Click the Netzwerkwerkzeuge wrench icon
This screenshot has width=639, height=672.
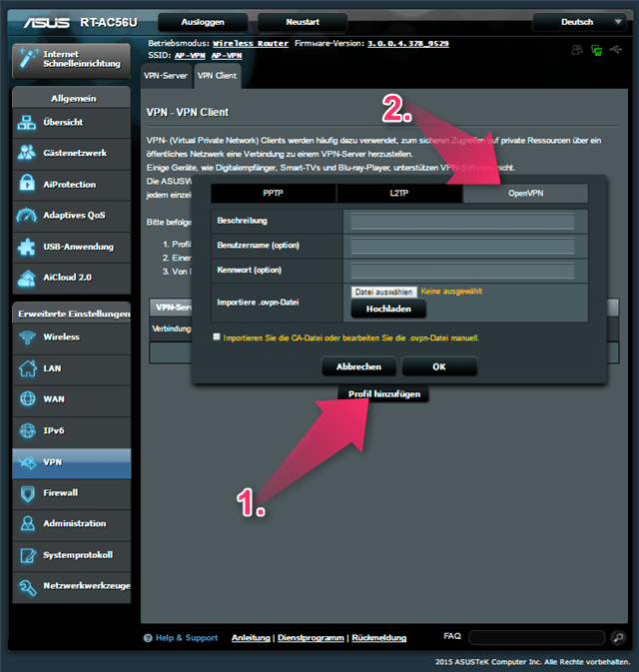[28, 587]
